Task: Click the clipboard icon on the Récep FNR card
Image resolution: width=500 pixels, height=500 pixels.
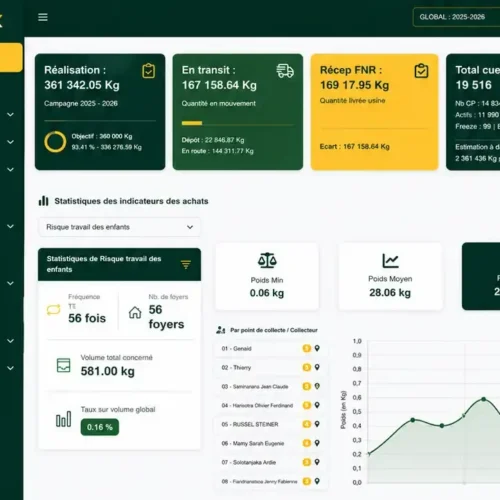Action: tap(421, 71)
